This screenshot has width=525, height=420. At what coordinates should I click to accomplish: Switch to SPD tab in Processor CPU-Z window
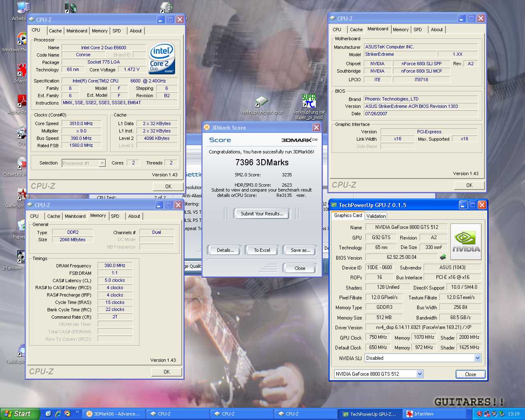(x=116, y=31)
